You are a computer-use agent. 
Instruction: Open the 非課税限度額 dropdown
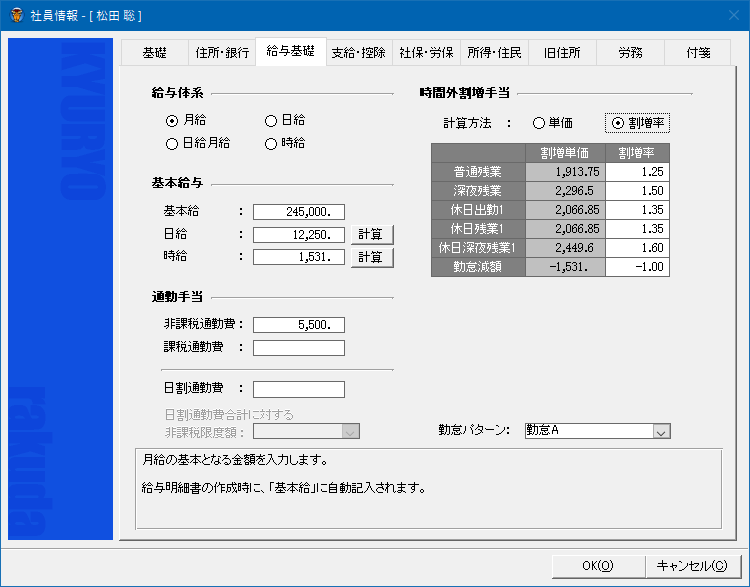[306, 432]
